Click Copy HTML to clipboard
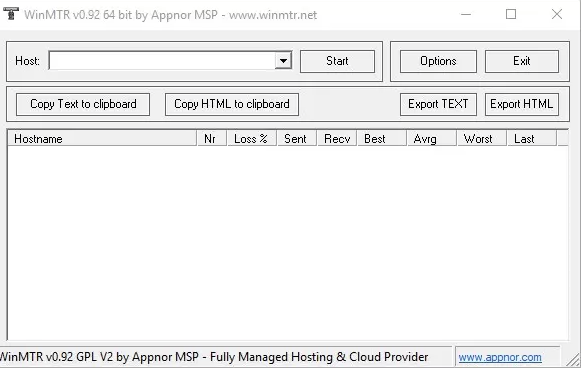The image size is (582, 369). click(x=232, y=104)
